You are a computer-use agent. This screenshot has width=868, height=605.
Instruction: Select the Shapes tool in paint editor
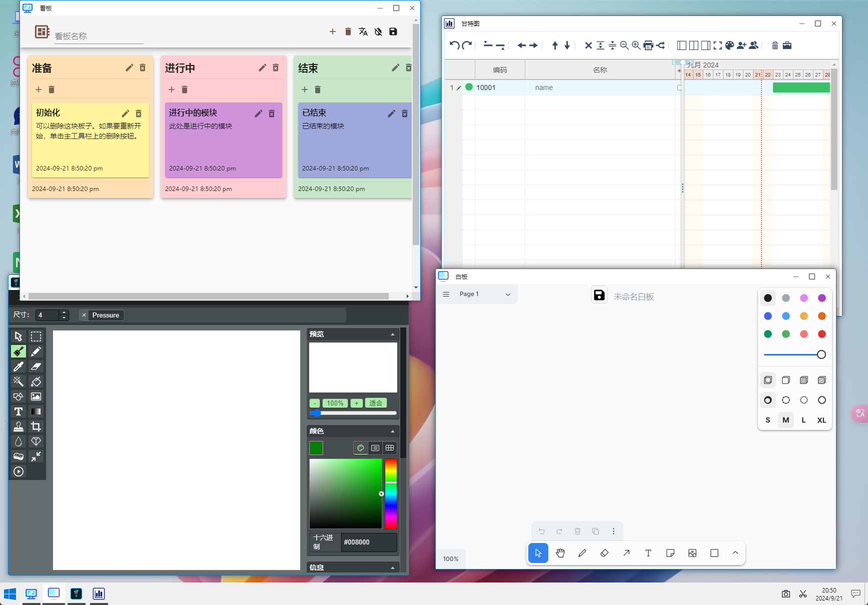tap(19, 396)
